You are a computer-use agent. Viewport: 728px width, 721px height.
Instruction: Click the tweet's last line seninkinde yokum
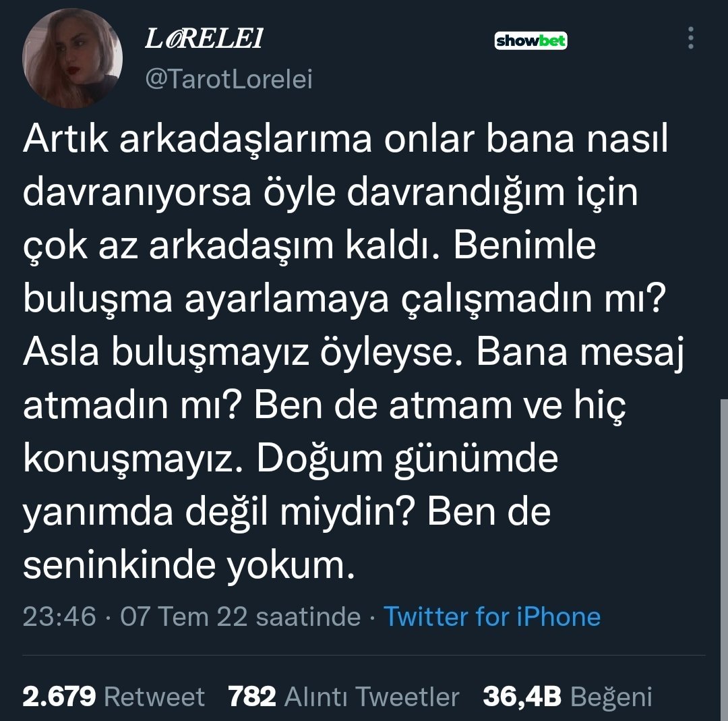[189, 565]
